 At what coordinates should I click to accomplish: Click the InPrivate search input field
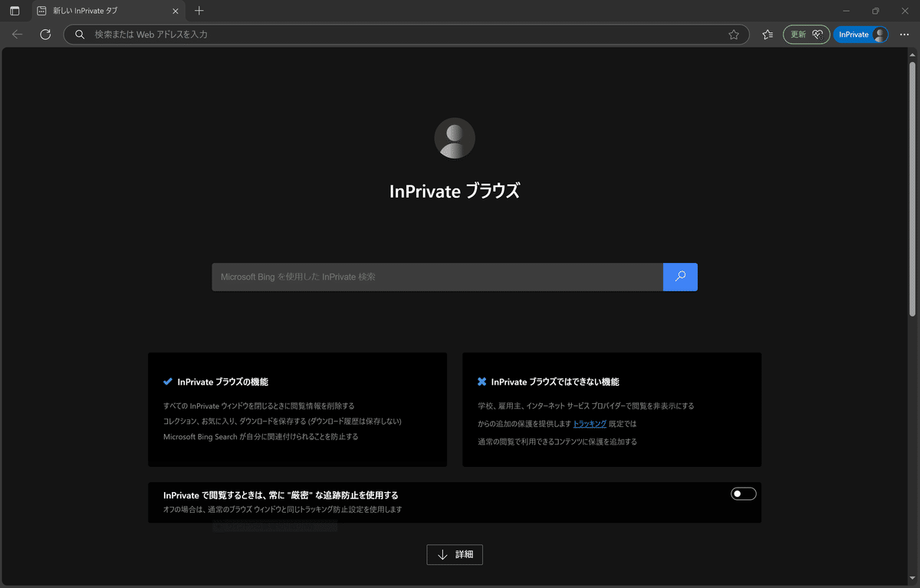coord(437,277)
